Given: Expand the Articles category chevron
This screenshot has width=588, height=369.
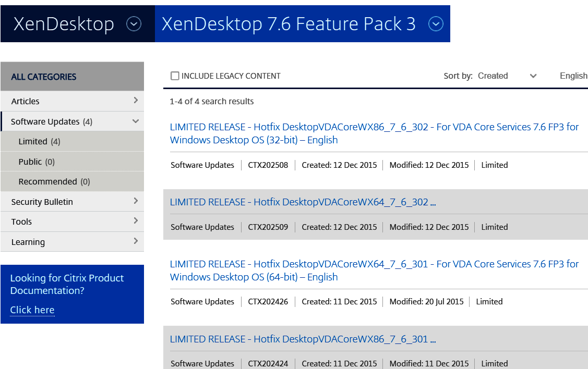Looking at the screenshot, I should [x=136, y=101].
